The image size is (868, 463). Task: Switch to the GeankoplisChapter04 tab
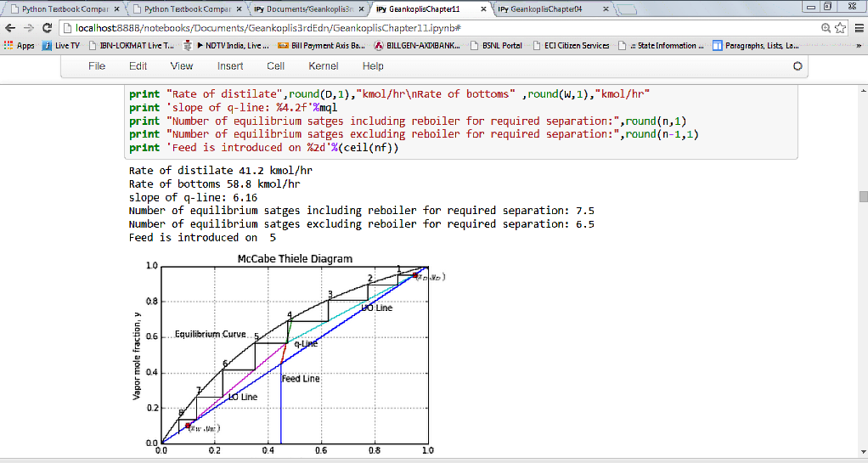coord(547,9)
